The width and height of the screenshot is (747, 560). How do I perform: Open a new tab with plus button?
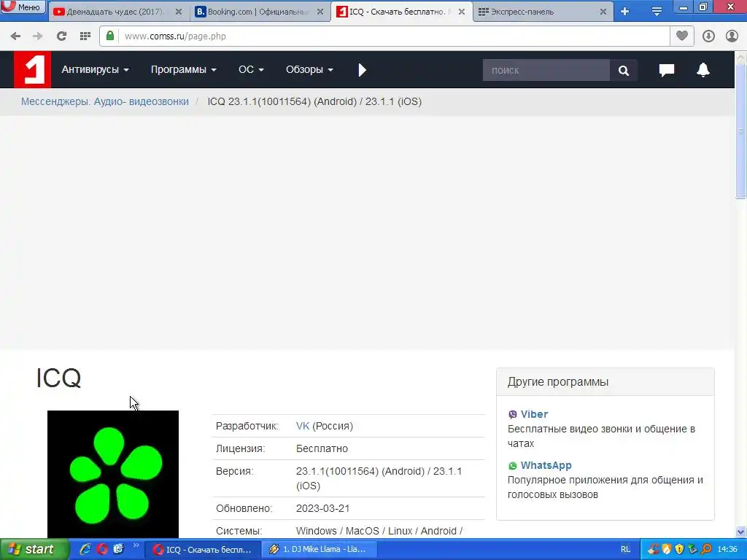(625, 12)
